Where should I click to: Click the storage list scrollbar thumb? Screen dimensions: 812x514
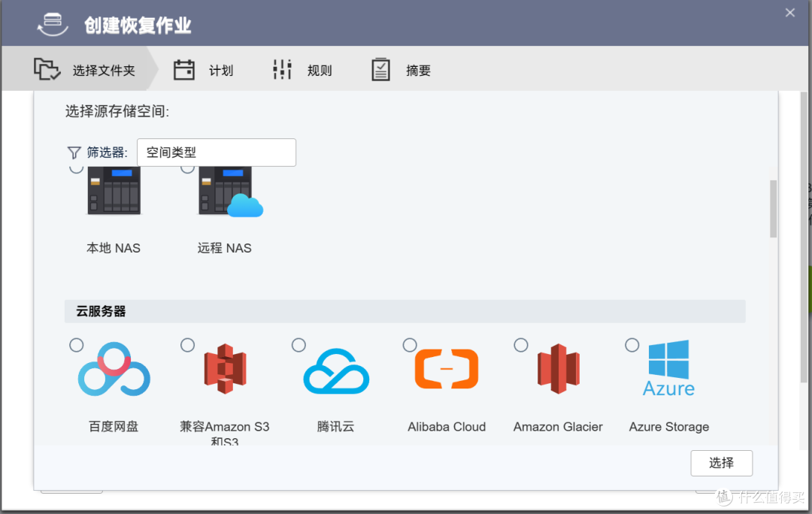click(x=773, y=209)
